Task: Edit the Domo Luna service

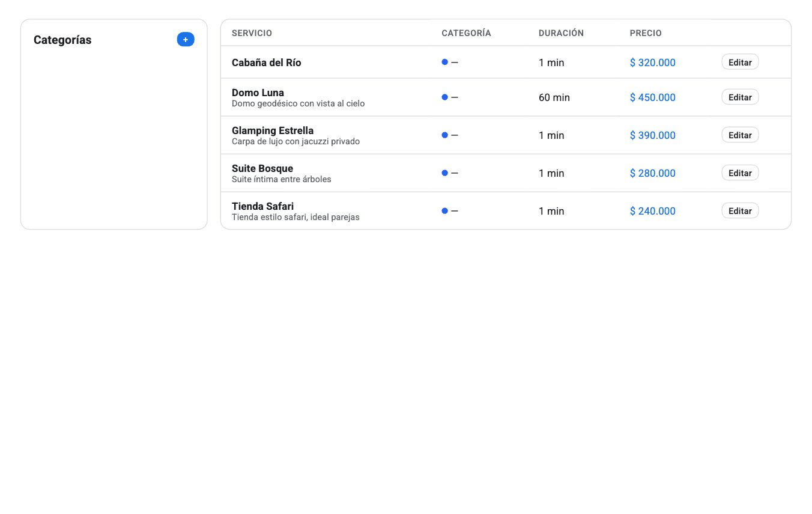Action: coord(740,97)
